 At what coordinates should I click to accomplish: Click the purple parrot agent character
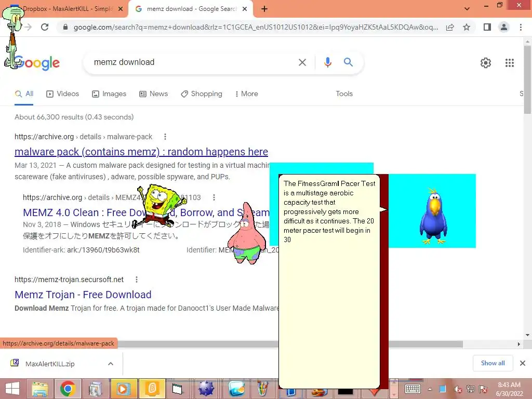point(433,216)
